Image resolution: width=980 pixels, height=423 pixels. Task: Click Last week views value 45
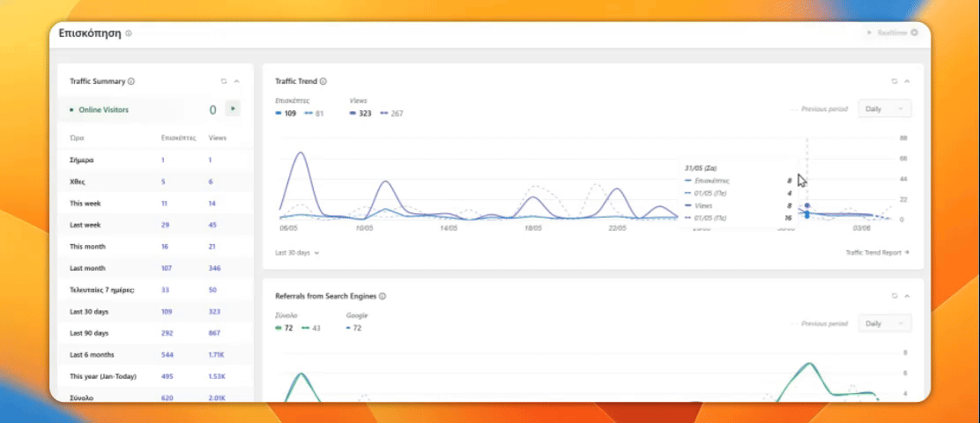[212, 225]
